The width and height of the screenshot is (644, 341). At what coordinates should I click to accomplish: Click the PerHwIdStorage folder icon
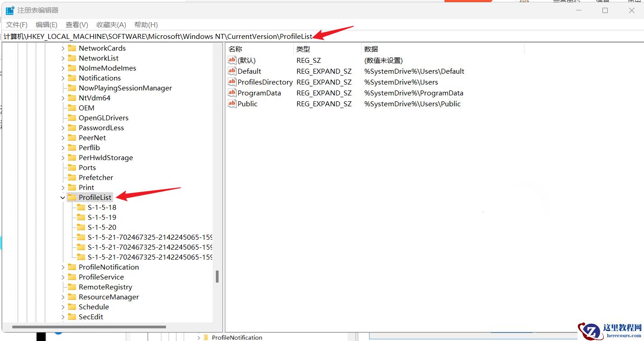point(72,157)
